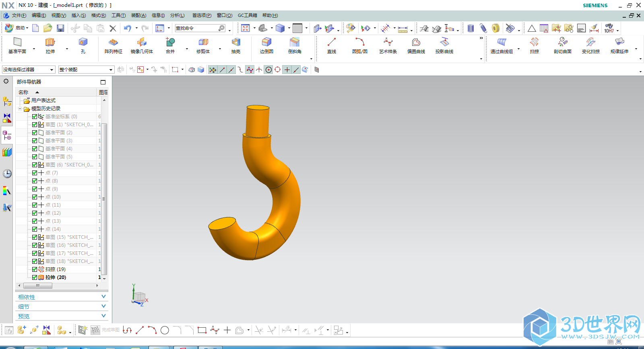Screen dimensions: 644x349
Task: Toggle checkbox for 点 (7)
Action: coord(35,173)
